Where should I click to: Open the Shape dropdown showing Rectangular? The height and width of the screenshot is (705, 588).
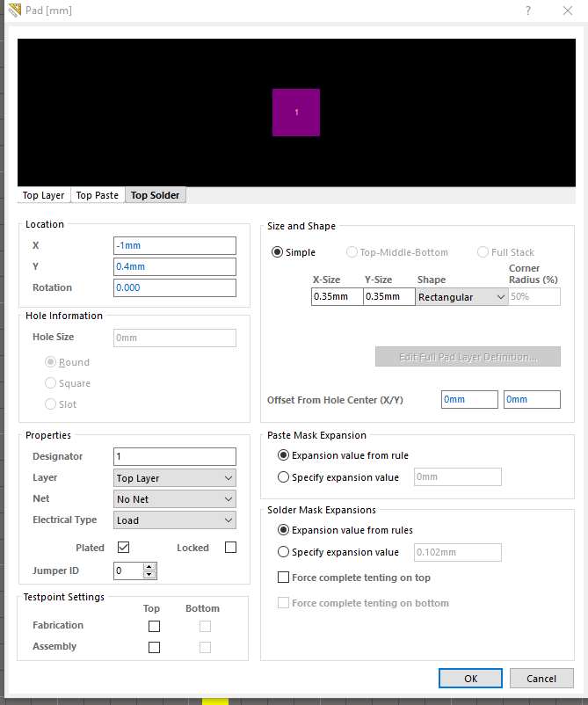pyautogui.click(x=461, y=297)
